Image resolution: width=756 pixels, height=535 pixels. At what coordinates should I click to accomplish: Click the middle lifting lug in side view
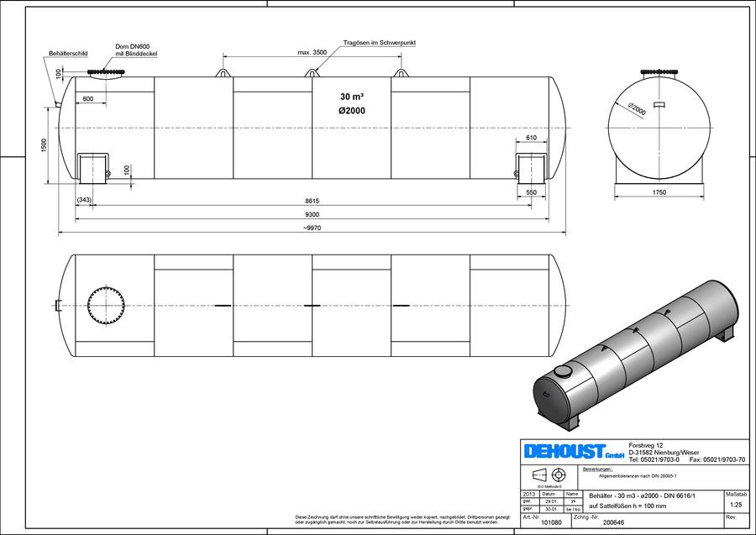point(312,73)
